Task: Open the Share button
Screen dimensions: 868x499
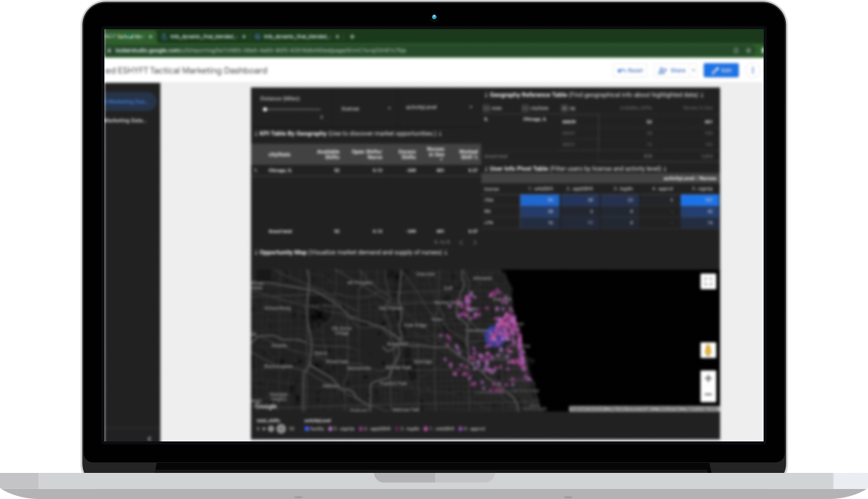Action: click(x=672, y=71)
